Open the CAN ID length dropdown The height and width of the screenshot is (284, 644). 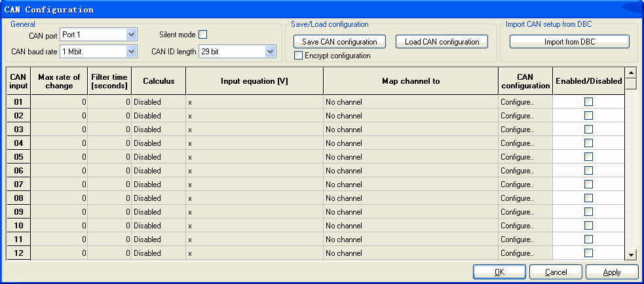coord(270,51)
